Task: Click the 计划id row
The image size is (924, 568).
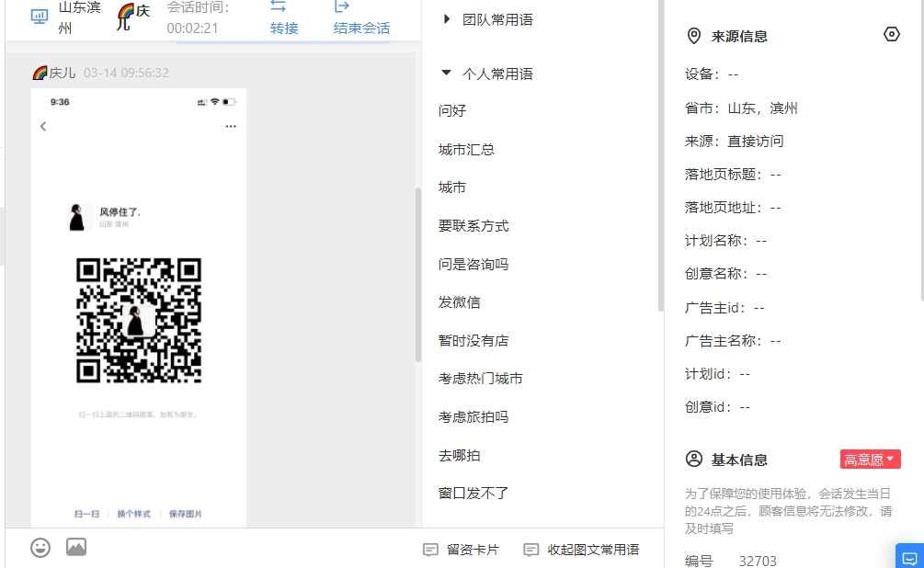Action: [717, 373]
